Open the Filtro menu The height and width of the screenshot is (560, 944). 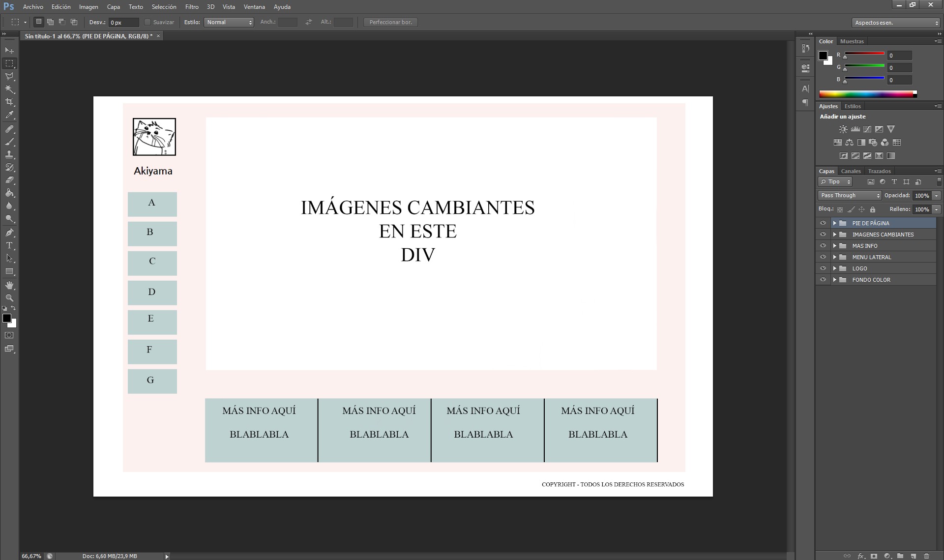pos(192,7)
